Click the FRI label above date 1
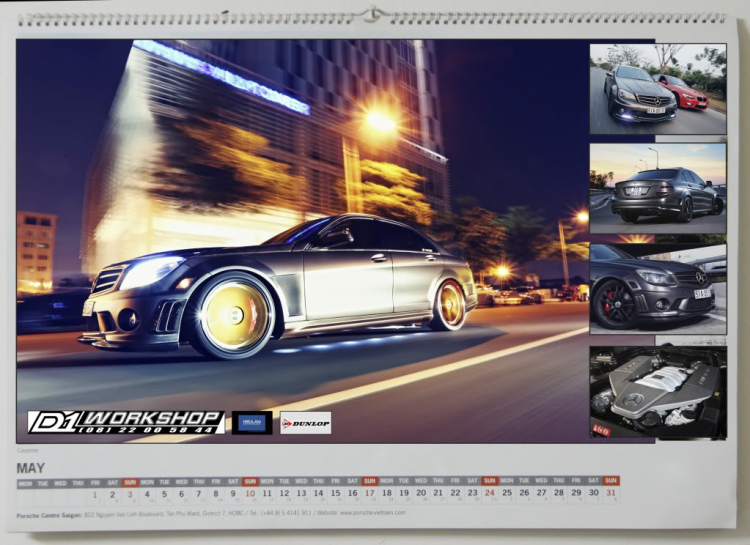The image size is (750, 545). (x=95, y=483)
